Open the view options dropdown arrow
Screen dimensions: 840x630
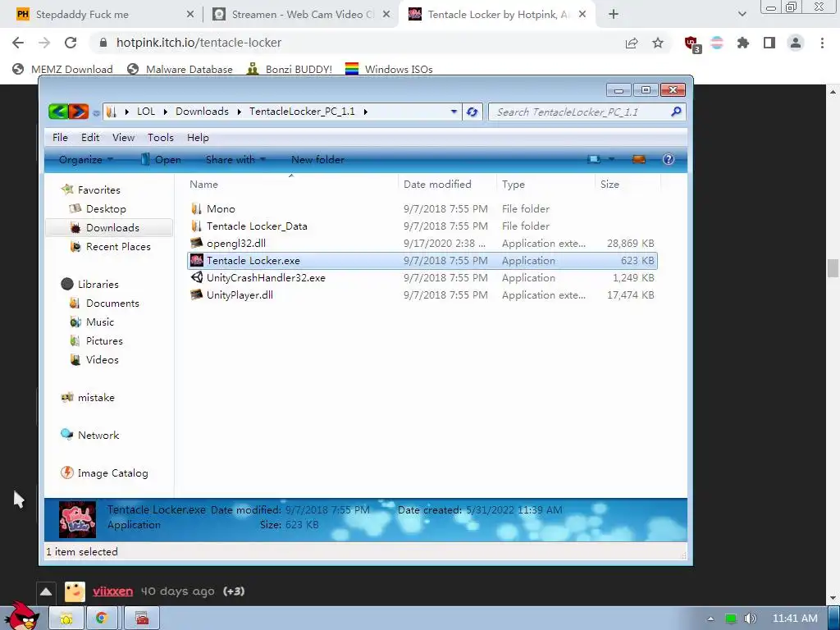[x=611, y=159]
